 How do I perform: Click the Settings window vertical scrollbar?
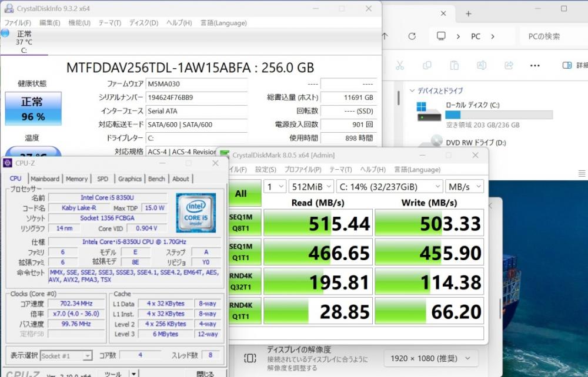(x=500, y=309)
